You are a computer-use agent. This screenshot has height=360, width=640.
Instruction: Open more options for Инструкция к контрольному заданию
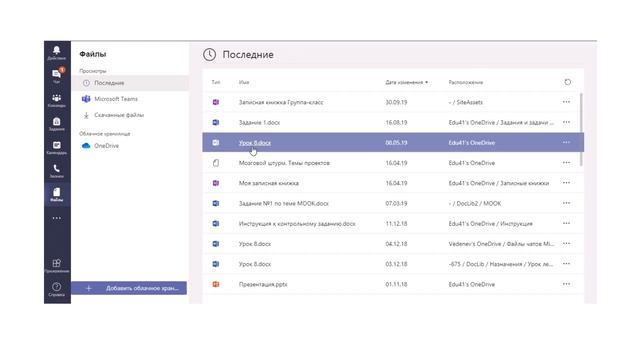pos(566,223)
